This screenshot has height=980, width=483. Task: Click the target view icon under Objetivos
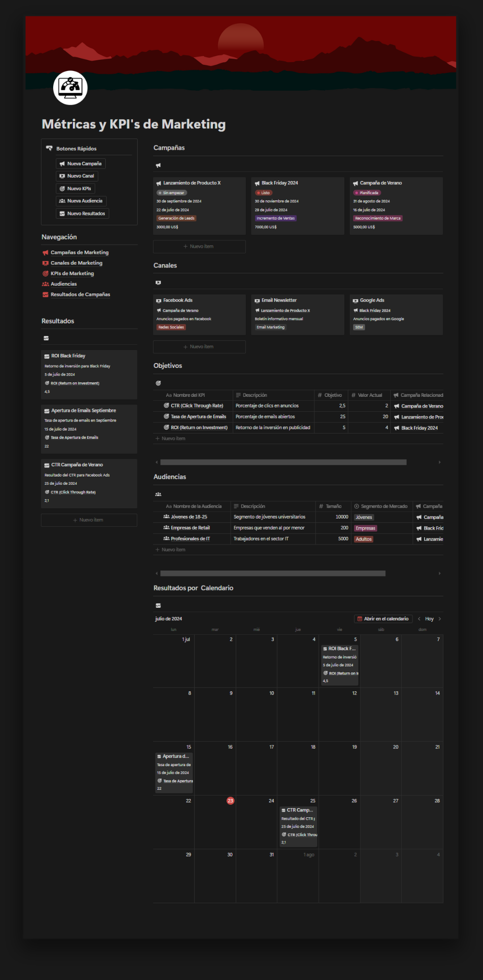pyautogui.click(x=158, y=383)
